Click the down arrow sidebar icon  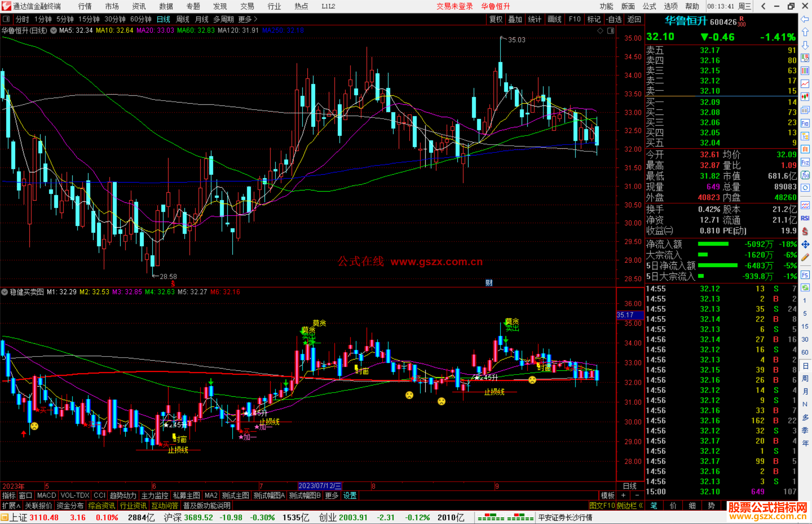click(x=805, y=45)
